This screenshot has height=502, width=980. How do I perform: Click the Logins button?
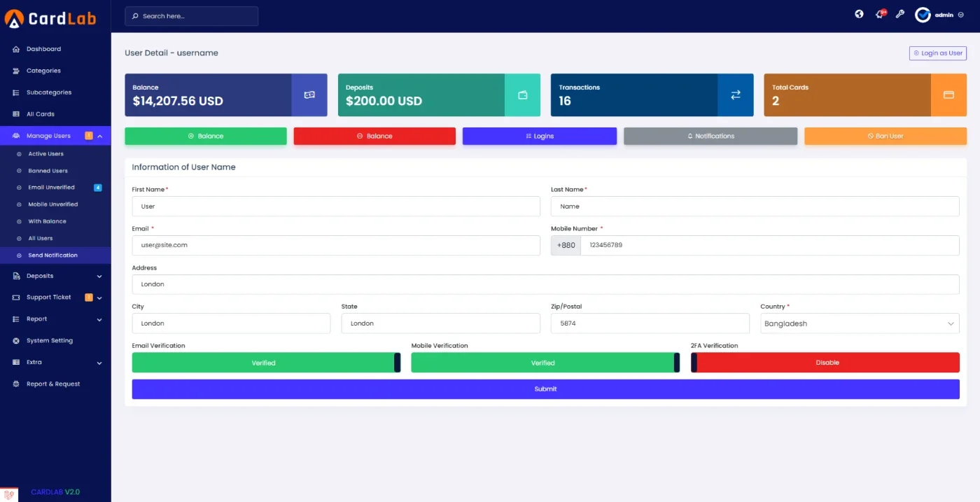click(x=540, y=136)
